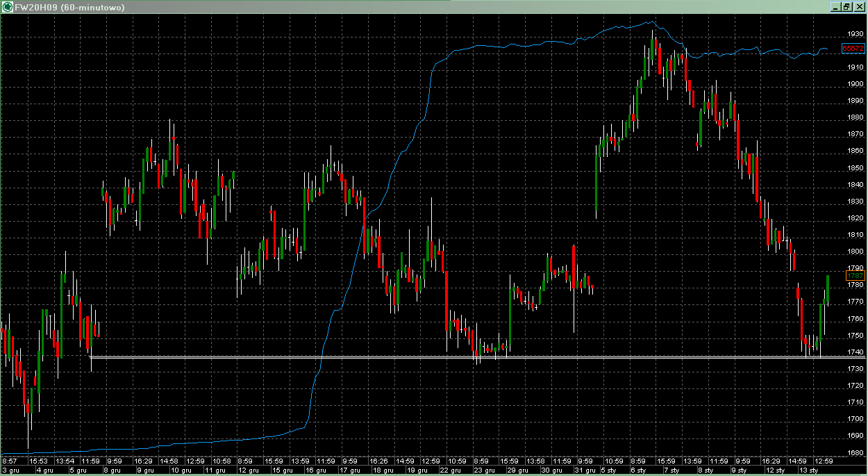Click the FW20H09 chart window icon

(8, 6)
